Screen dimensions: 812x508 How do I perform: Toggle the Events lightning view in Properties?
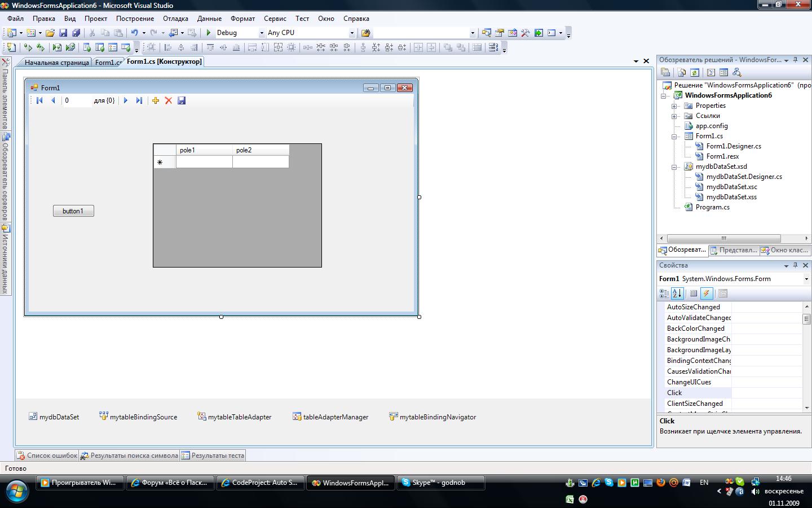coord(706,293)
